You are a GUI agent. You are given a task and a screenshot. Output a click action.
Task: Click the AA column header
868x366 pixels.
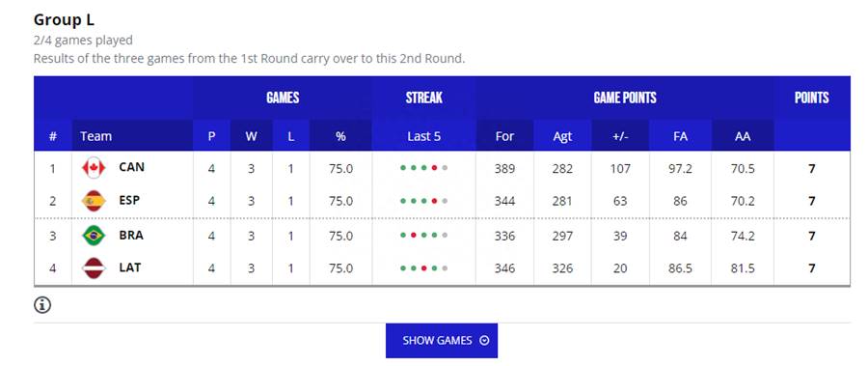[x=743, y=136]
